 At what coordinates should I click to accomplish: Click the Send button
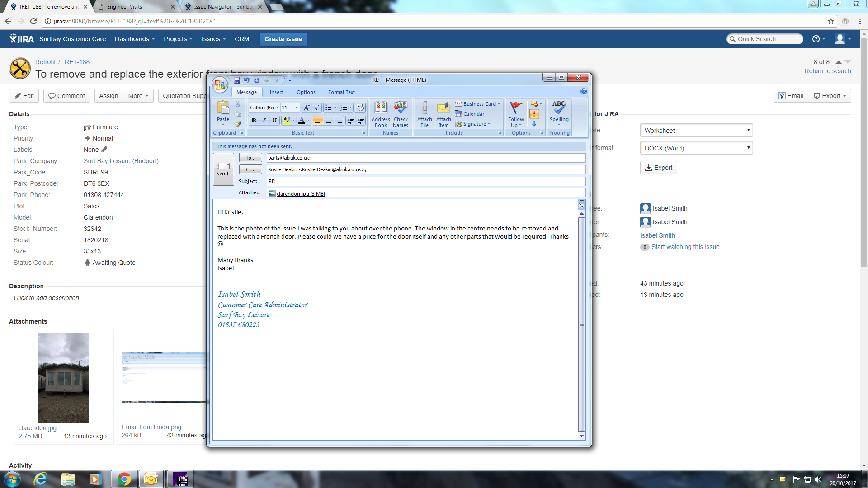(x=223, y=169)
